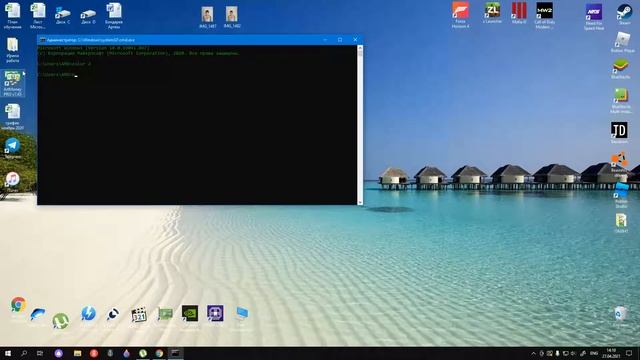Open the command prompt title bar icon menu

pos(42,40)
